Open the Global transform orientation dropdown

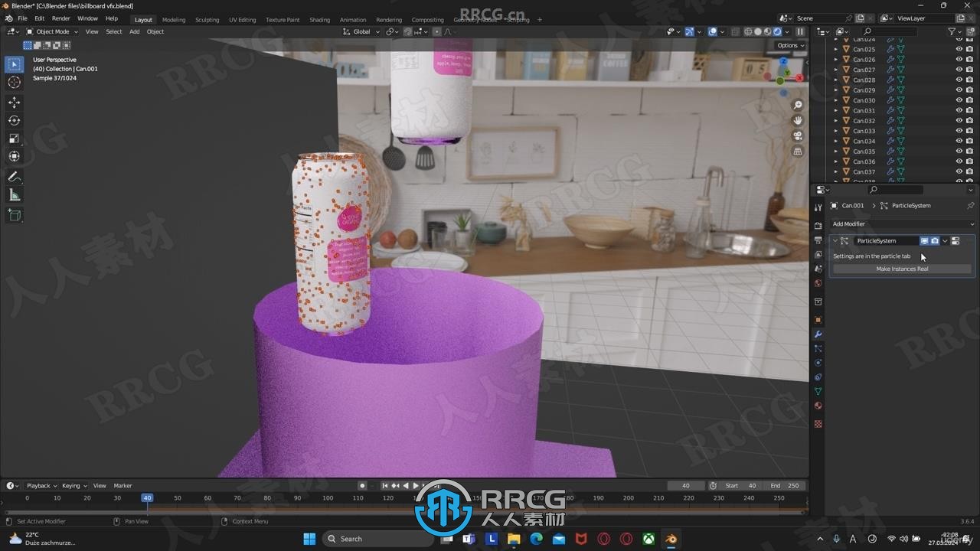361,31
